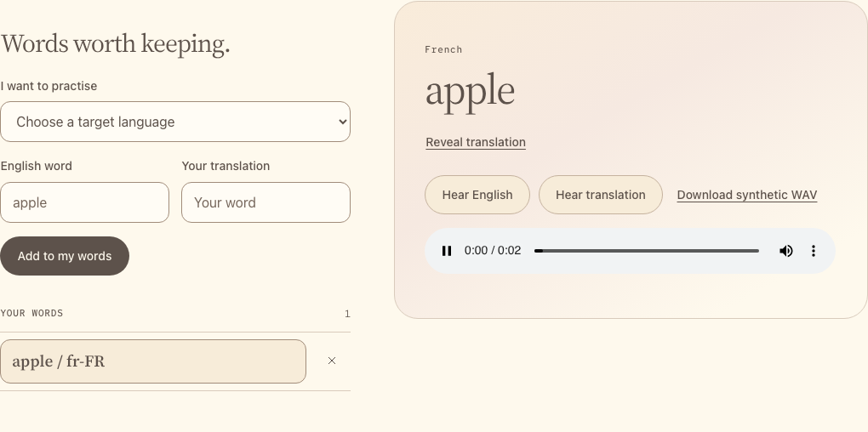Reveal translation of apple
Viewport: 868px width, 432px height.
tap(476, 142)
